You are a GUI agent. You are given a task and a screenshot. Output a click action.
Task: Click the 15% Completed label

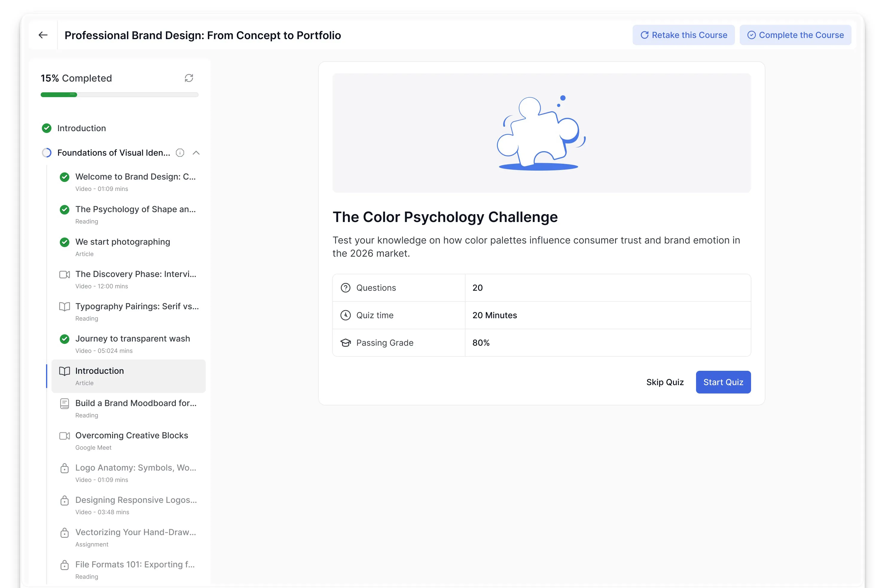click(x=76, y=78)
